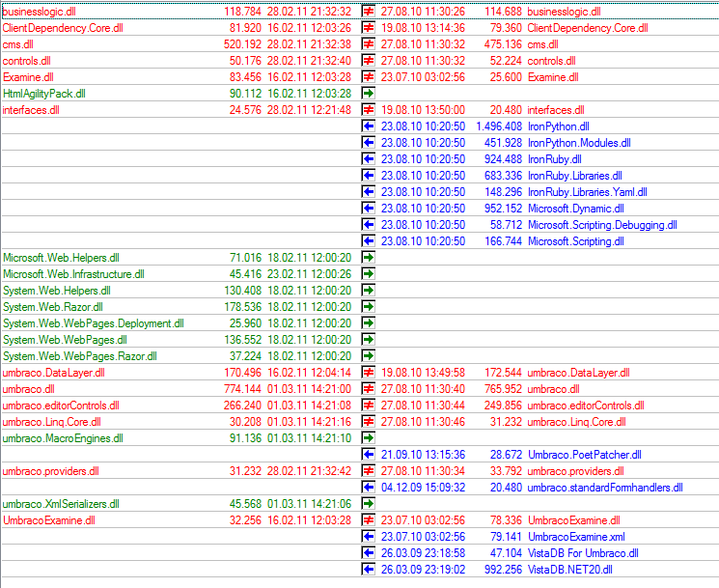719x588 pixels.
Task: Select right-side umbraco.editorControls.dll file name
Action: tap(586, 406)
